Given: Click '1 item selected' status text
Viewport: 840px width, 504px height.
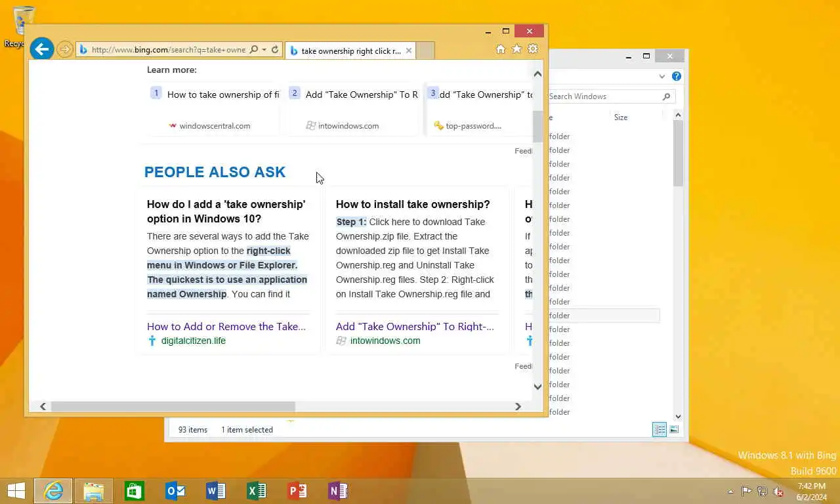Looking at the screenshot, I should (247, 430).
